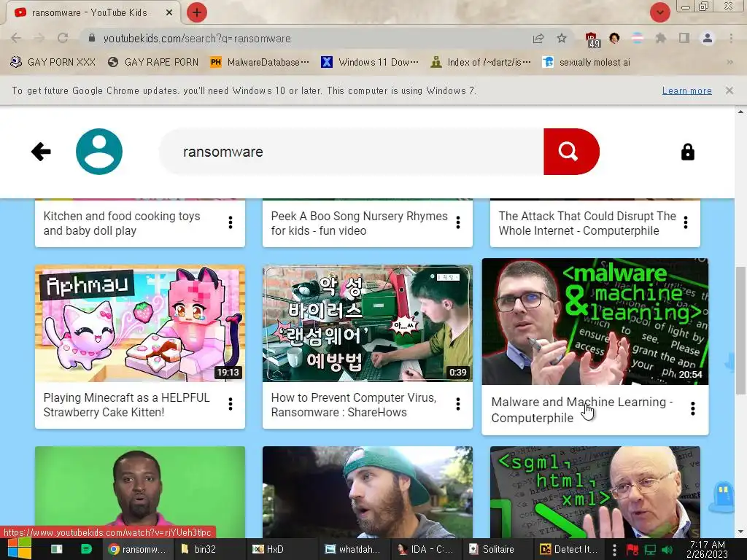Open options for Malware and Machine Learning video
The height and width of the screenshot is (560, 747).
693,408
